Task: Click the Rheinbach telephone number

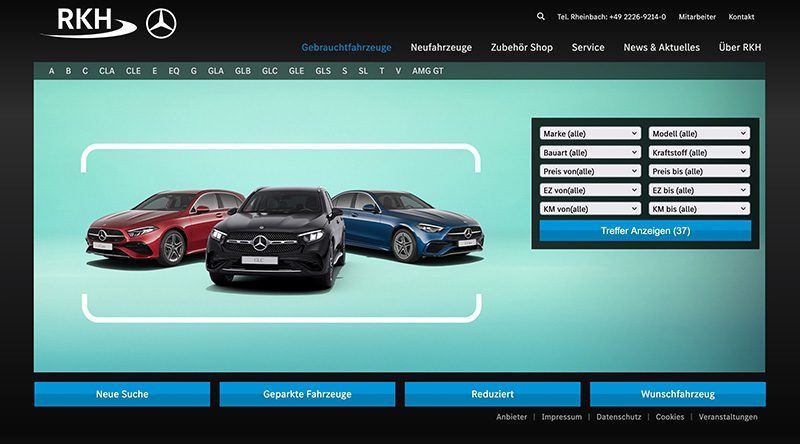Action: [611, 17]
